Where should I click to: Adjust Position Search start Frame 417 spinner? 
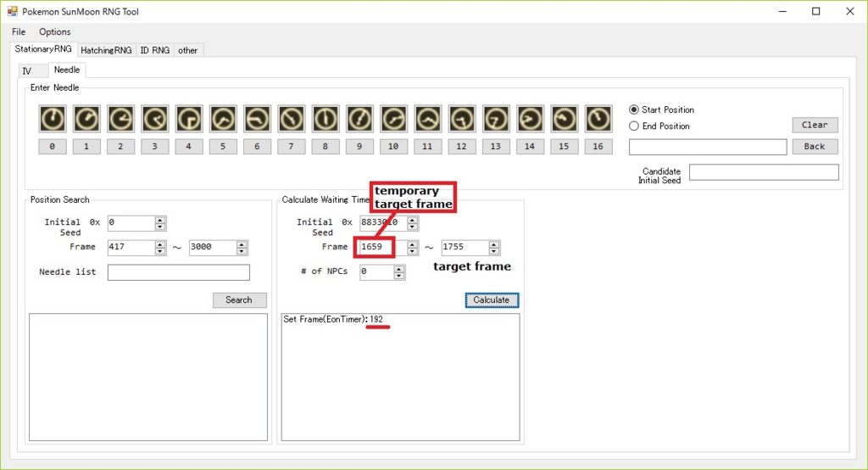tap(160, 247)
